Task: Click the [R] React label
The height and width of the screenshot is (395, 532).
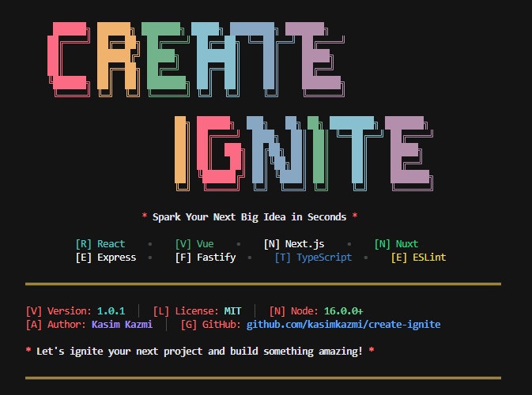Action: coord(100,244)
